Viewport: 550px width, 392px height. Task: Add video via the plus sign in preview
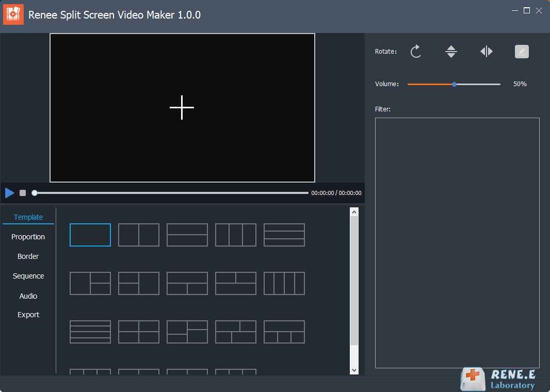coord(182,107)
